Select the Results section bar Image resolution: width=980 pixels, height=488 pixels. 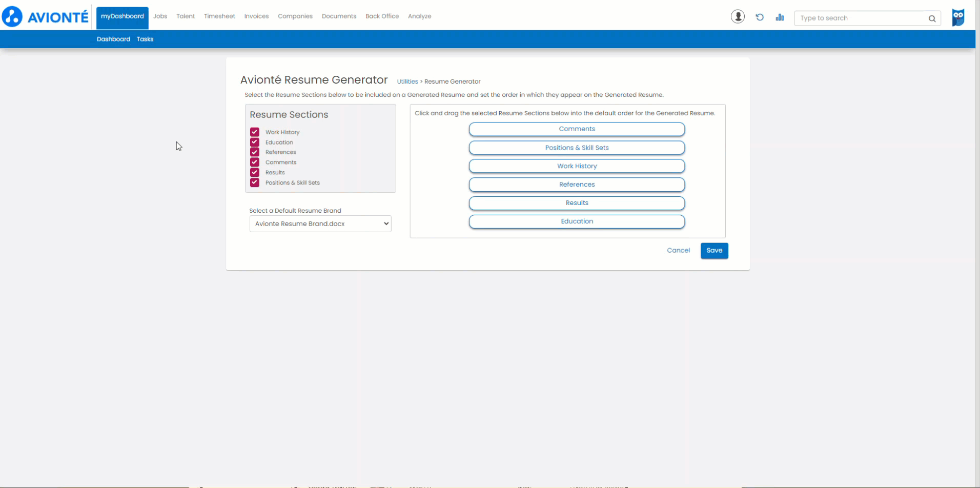point(577,203)
